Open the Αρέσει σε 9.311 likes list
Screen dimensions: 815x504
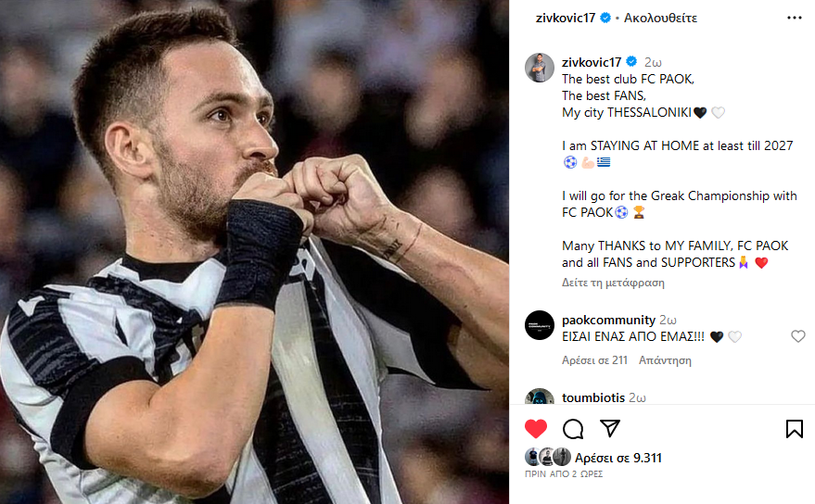coord(618,458)
